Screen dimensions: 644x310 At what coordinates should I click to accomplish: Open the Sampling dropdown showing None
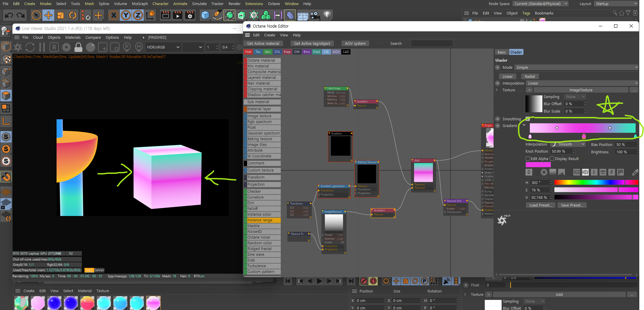tap(575, 97)
